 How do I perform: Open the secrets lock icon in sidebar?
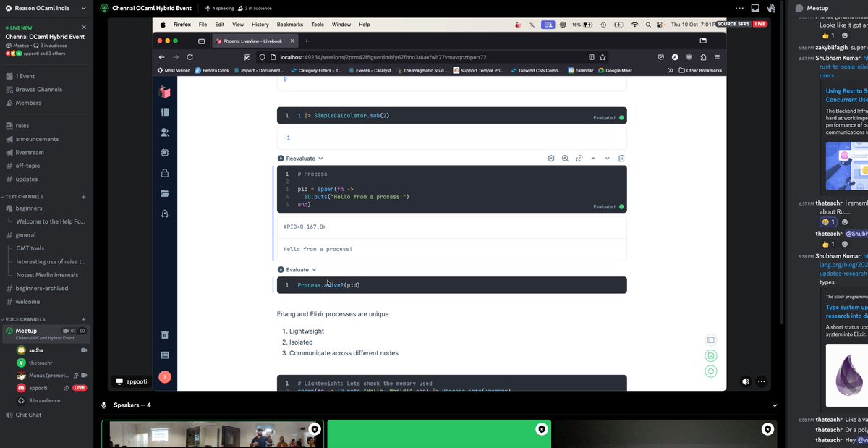[165, 173]
